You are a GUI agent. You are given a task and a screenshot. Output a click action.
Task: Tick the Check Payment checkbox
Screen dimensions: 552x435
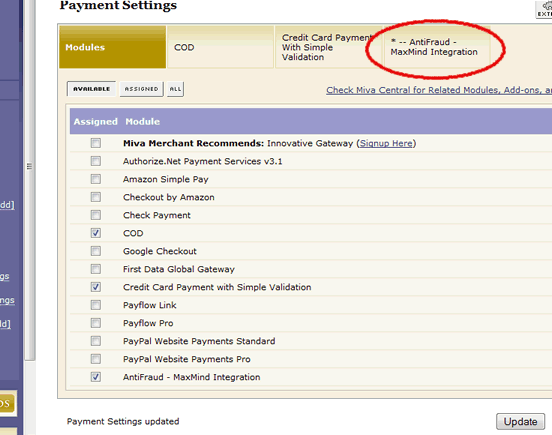click(x=95, y=215)
